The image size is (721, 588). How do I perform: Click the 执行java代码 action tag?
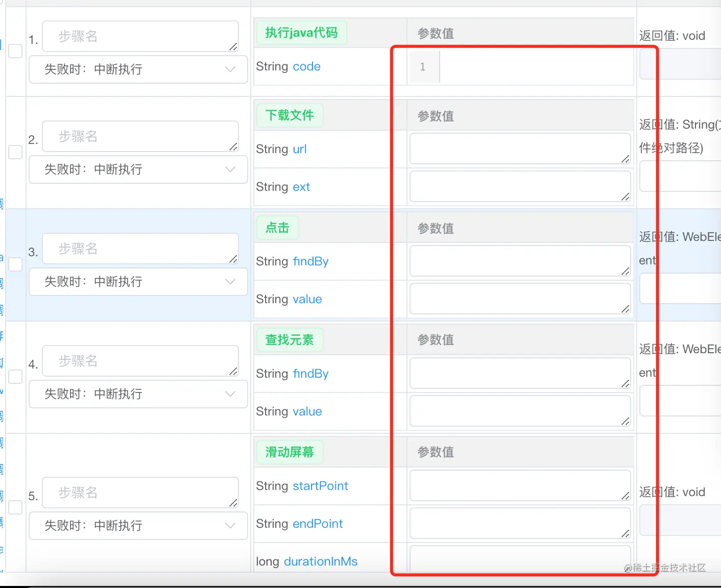pos(301,32)
